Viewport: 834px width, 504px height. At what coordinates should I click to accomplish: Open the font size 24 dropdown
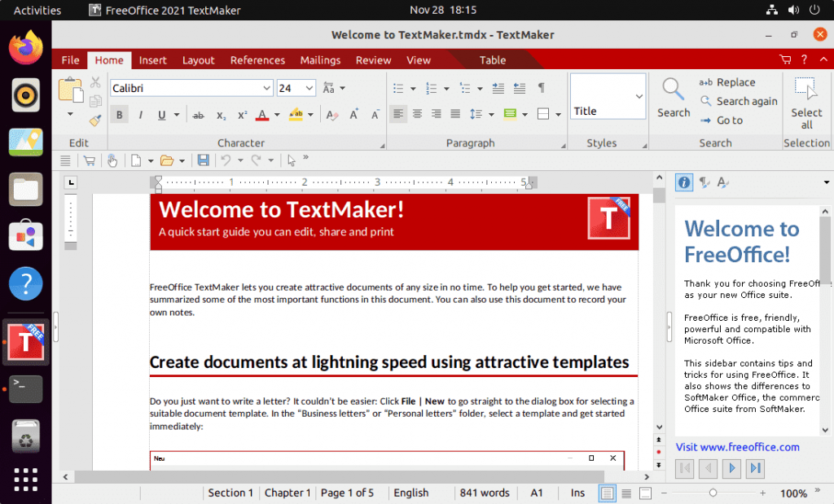coord(309,88)
